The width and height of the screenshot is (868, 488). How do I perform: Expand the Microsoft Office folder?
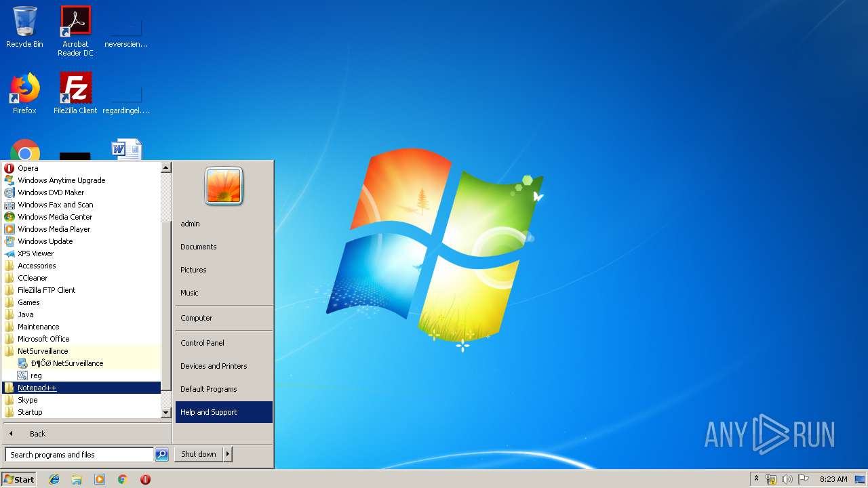81,339
